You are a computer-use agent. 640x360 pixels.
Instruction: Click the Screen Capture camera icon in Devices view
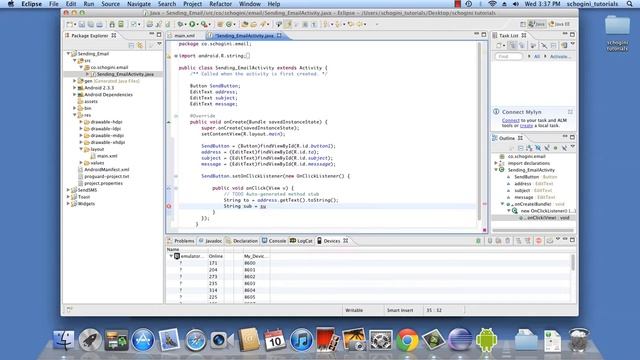click(549, 241)
